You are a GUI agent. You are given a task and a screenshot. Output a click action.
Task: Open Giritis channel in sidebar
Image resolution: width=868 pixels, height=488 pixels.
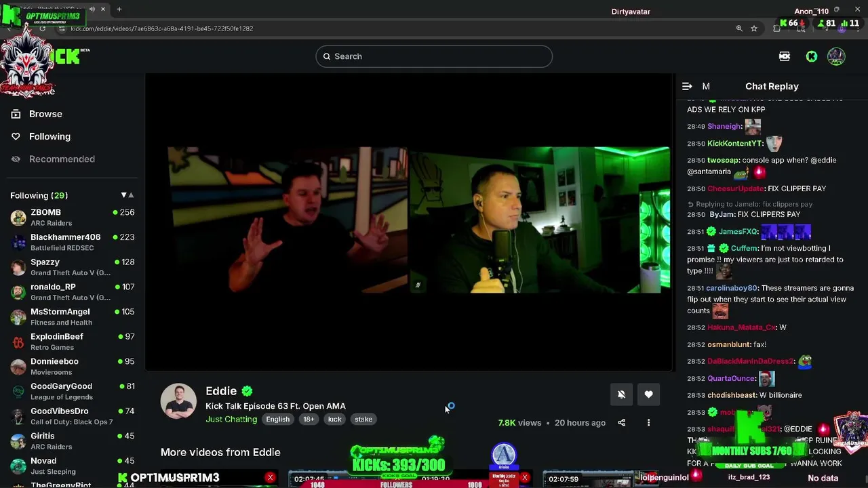click(72, 441)
